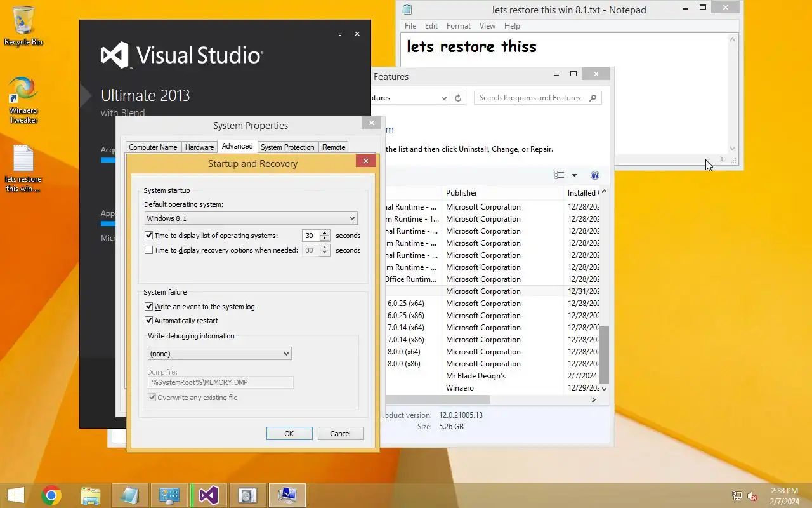Switch to Control Panel taskbar icon
Screen dimensions: 812x508
pos(169,495)
